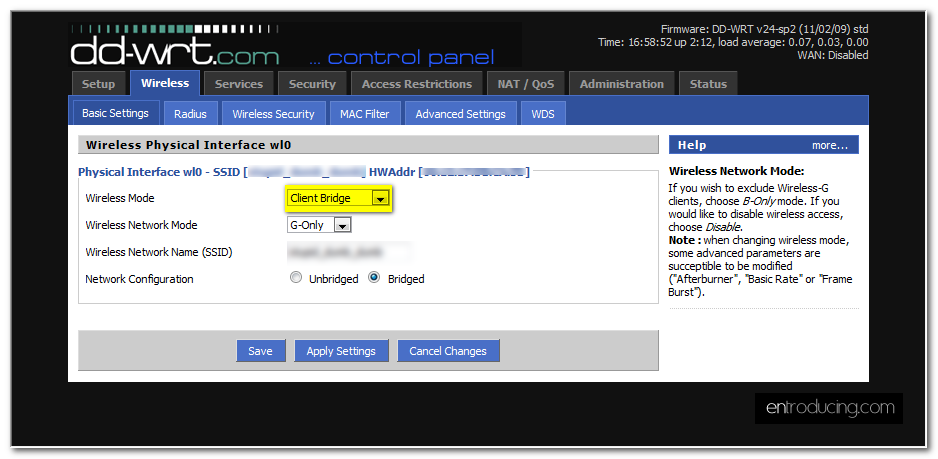The height and width of the screenshot is (459, 938).
Task: Click the Firmware DD-WRT v24-sp2 text
Action: click(765, 29)
